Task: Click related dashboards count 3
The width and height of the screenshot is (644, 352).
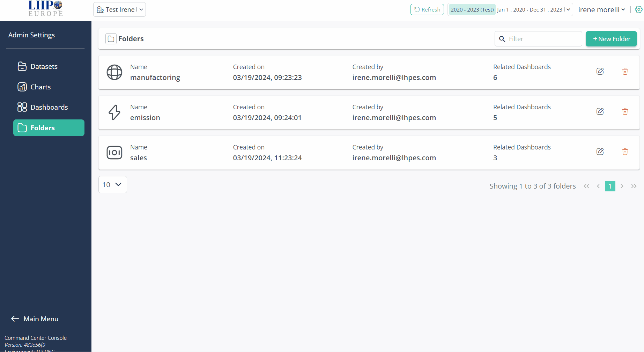Action: [495, 158]
